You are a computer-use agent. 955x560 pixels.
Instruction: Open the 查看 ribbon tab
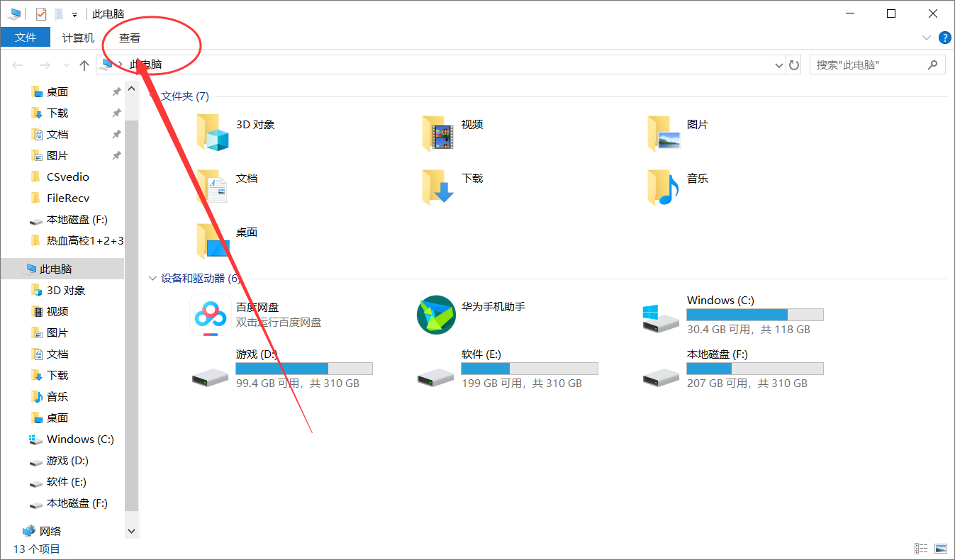click(x=130, y=38)
